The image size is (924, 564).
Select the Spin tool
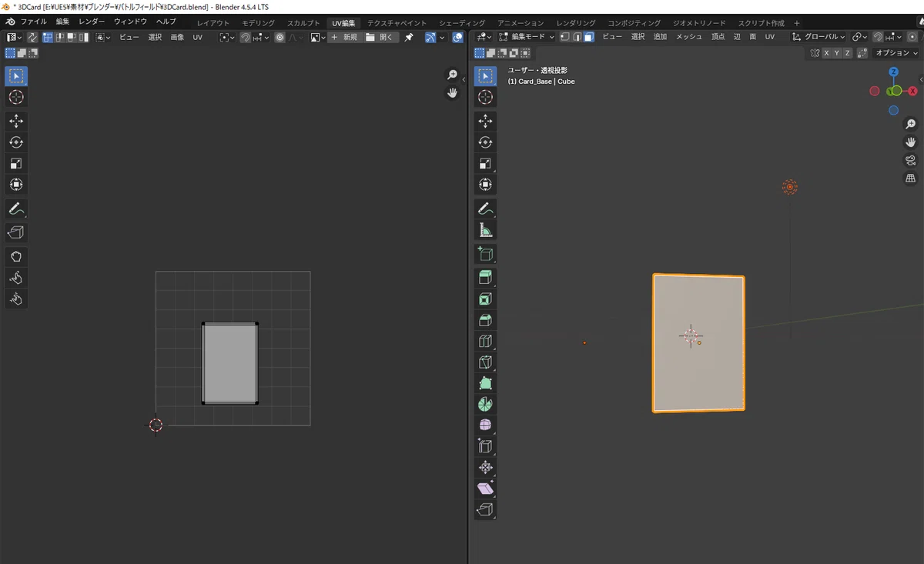tap(485, 404)
